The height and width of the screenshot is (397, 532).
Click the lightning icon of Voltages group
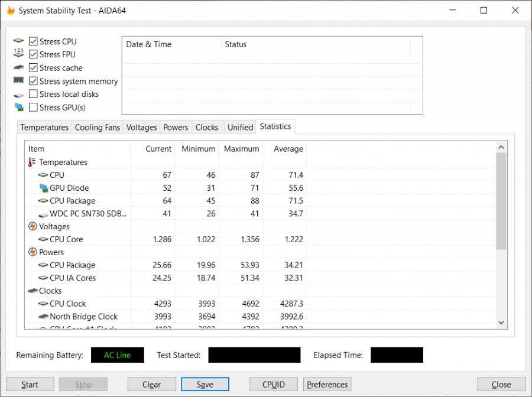(33, 226)
